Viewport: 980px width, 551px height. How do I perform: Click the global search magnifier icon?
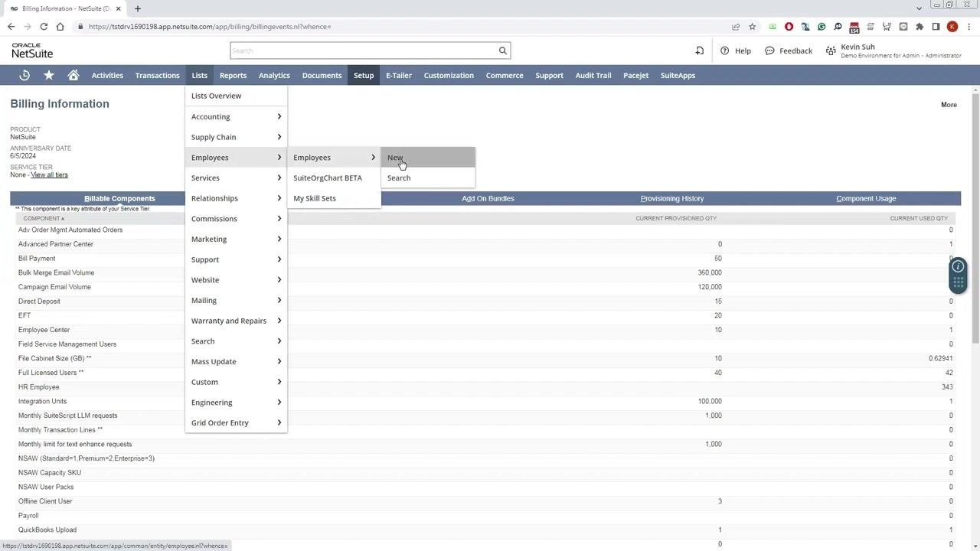pyautogui.click(x=503, y=51)
